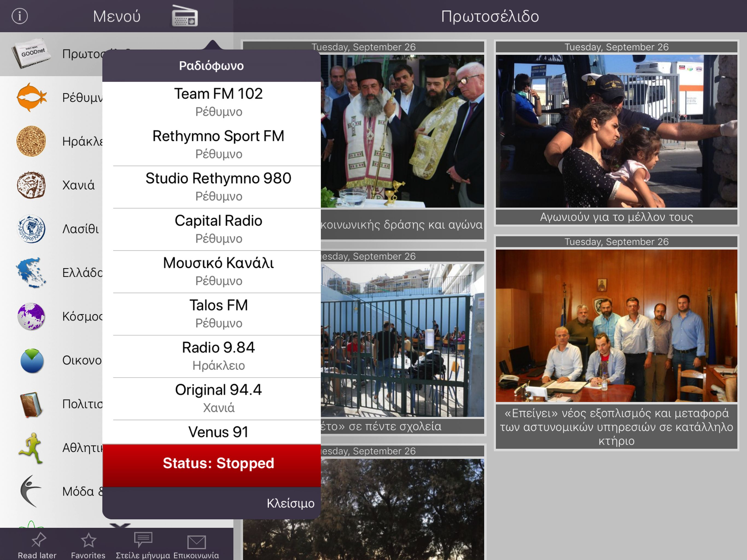Open the Heraklion Phaistos disc icon
The image size is (747, 560).
click(31, 141)
